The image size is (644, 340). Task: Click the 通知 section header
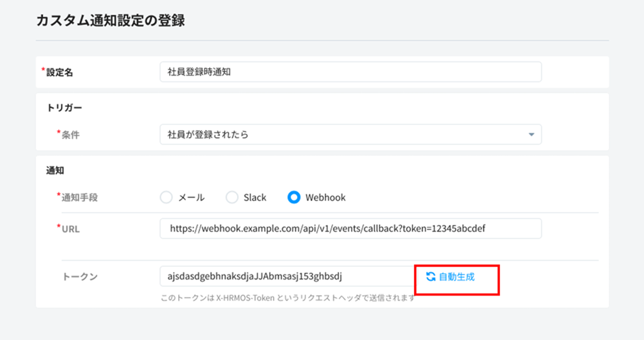coord(55,171)
